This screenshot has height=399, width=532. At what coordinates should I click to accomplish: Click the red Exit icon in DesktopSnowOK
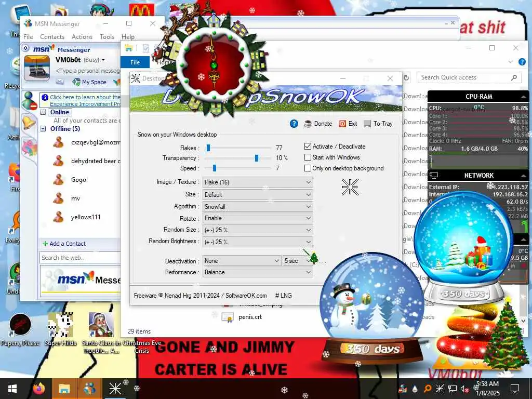[x=342, y=124]
